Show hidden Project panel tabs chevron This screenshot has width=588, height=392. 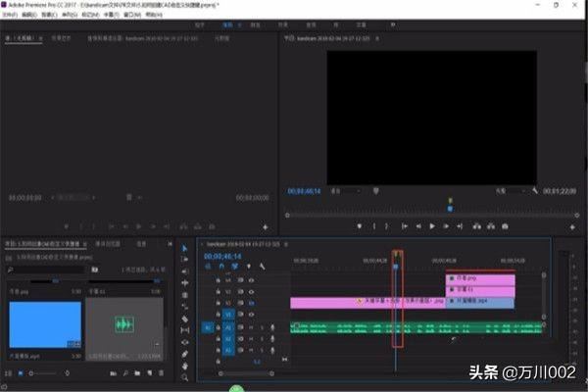170,244
